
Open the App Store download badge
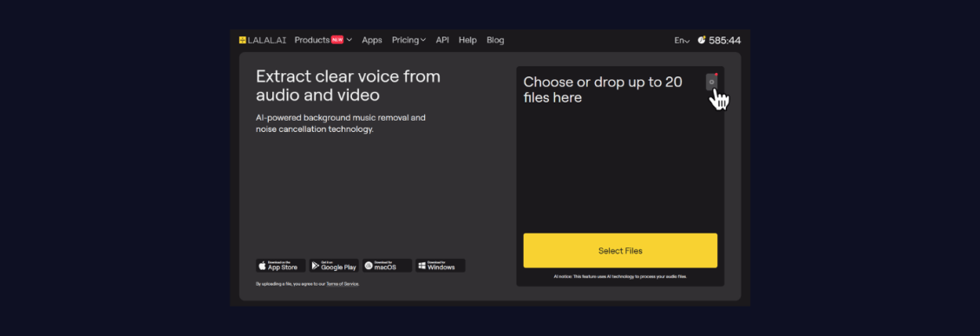[x=281, y=266]
